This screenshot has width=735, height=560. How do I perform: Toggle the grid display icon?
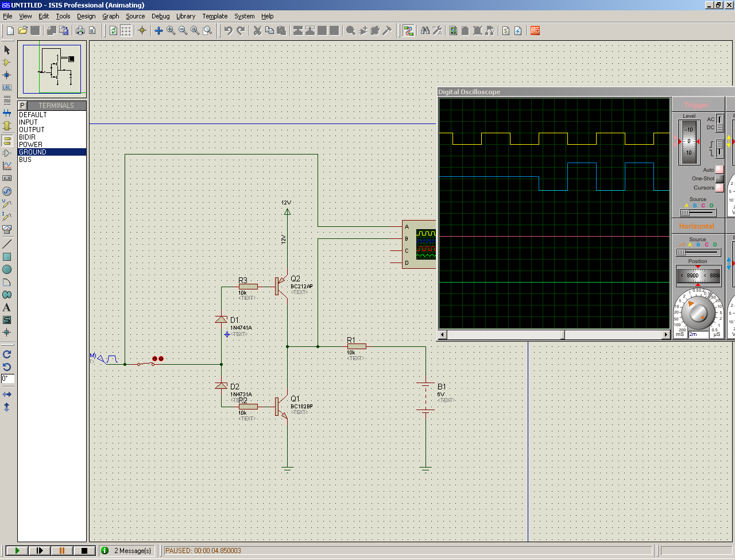click(x=126, y=30)
